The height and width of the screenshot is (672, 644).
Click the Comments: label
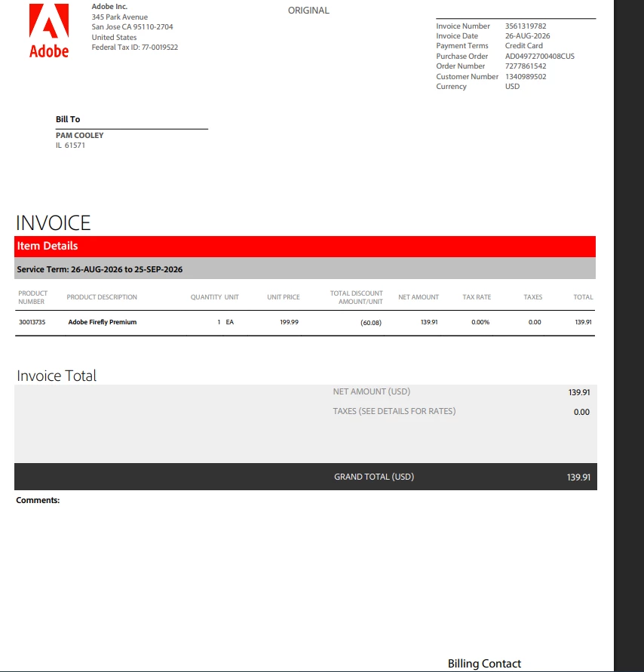tap(38, 500)
